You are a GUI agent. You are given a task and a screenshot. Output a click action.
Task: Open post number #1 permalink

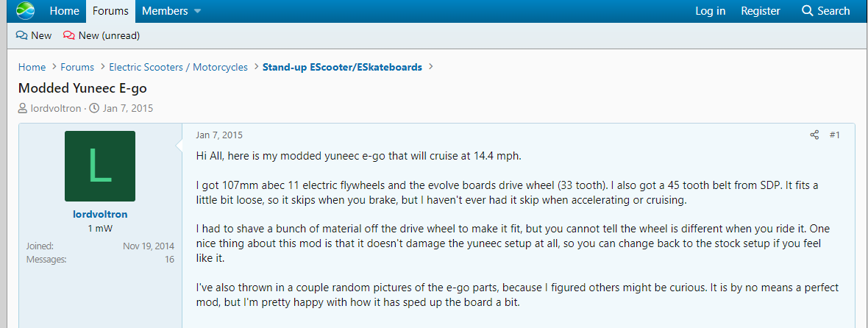834,135
